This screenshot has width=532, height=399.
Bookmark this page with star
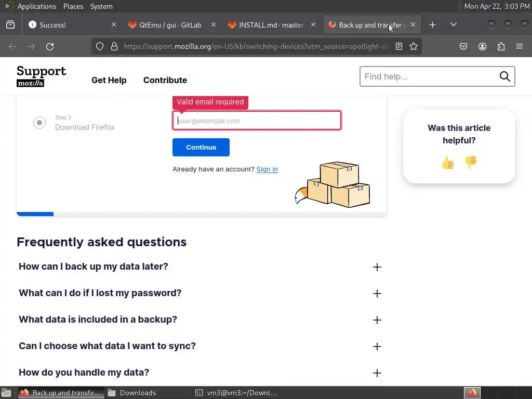[x=413, y=46]
